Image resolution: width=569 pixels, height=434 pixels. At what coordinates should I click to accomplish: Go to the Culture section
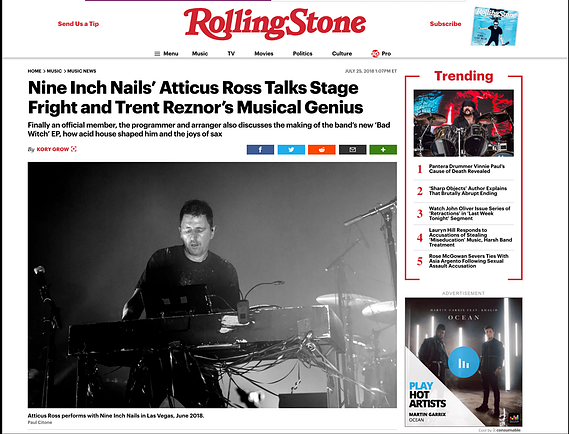[x=342, y=54]
